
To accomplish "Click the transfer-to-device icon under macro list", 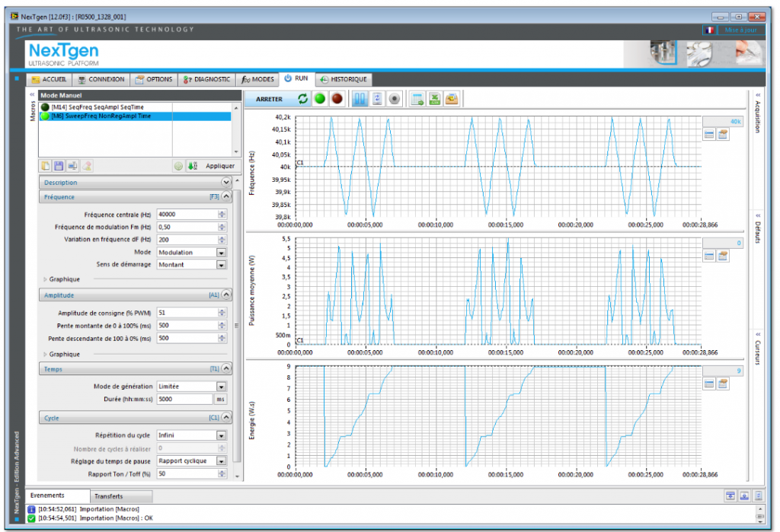I will pos(72,166).
